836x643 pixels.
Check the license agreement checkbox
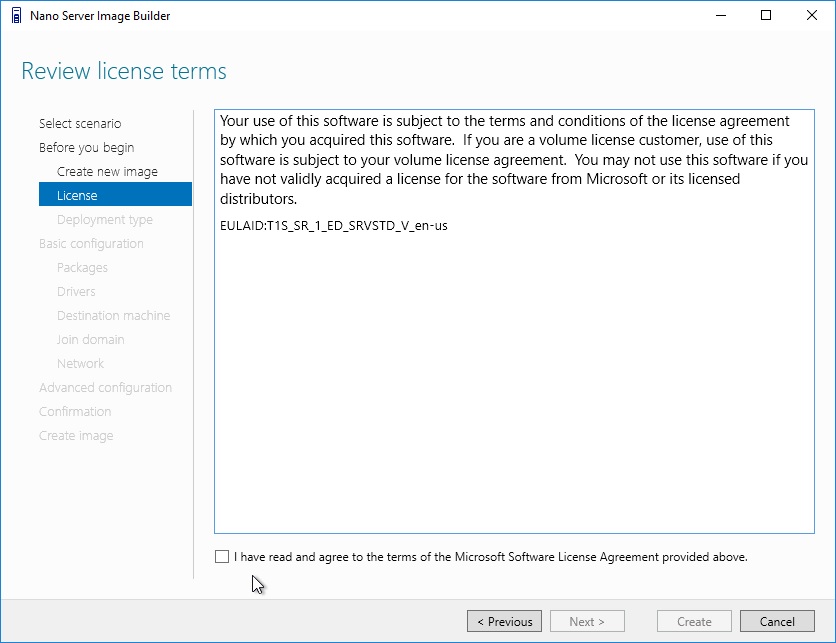(222, 557)
